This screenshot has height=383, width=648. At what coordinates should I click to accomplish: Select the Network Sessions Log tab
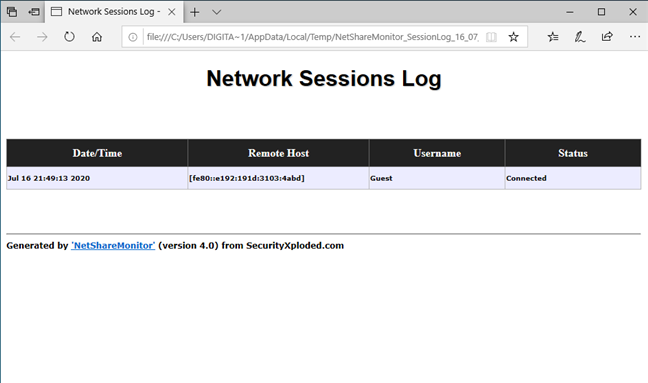[114, 12]
